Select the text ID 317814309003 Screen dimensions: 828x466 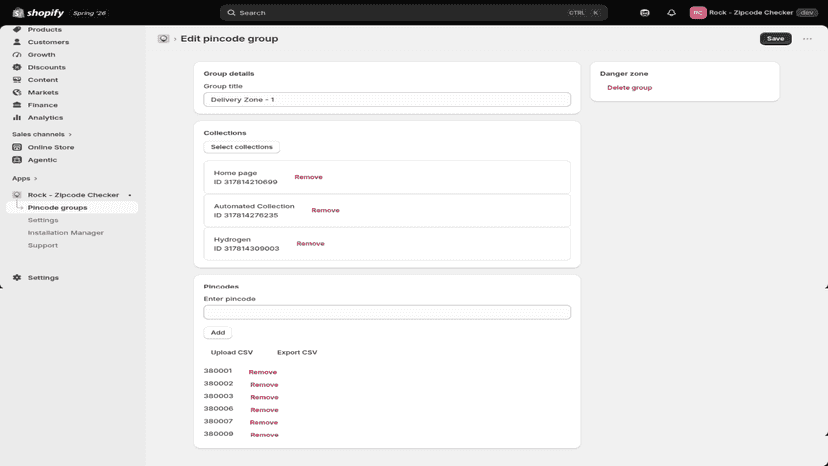click(247, 248)
